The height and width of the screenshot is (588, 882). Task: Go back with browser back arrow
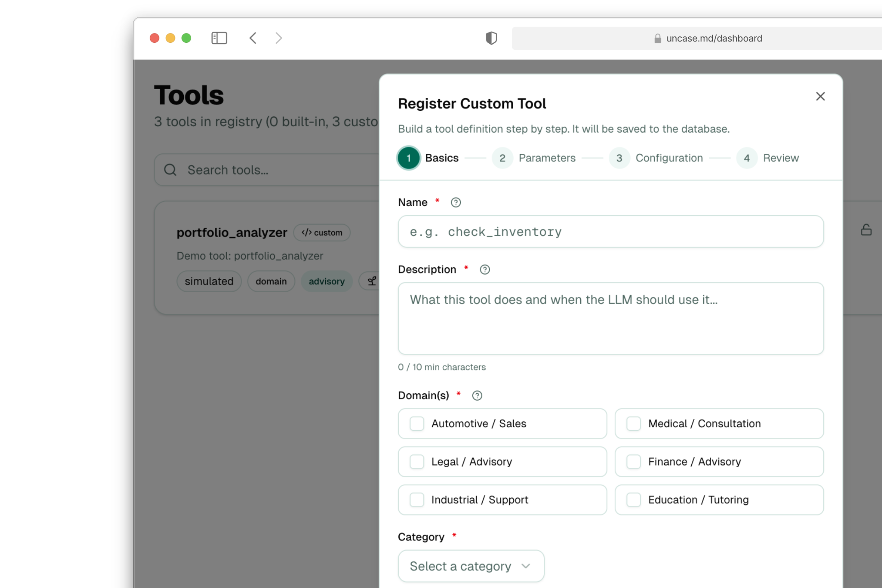pos(253,38)
